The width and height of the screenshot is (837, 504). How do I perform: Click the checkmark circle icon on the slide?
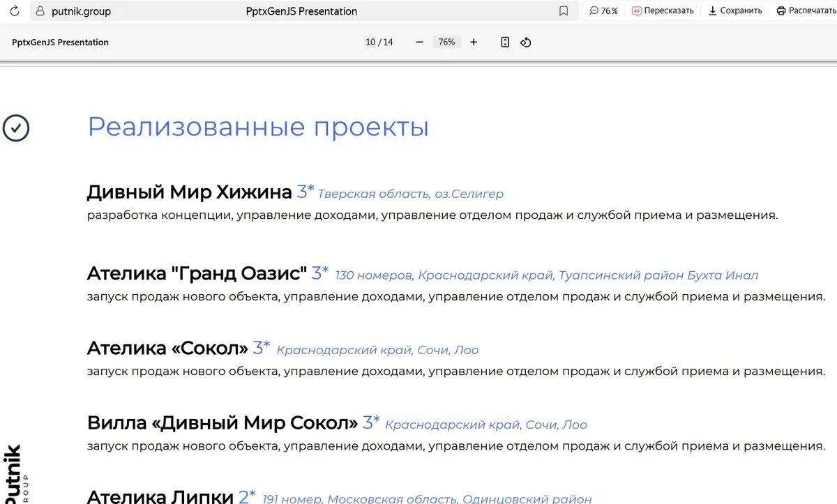point(16,128)
